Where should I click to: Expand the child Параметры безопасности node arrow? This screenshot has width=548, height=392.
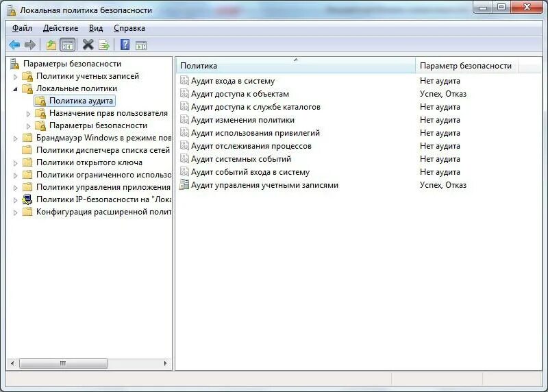(28, 126)
